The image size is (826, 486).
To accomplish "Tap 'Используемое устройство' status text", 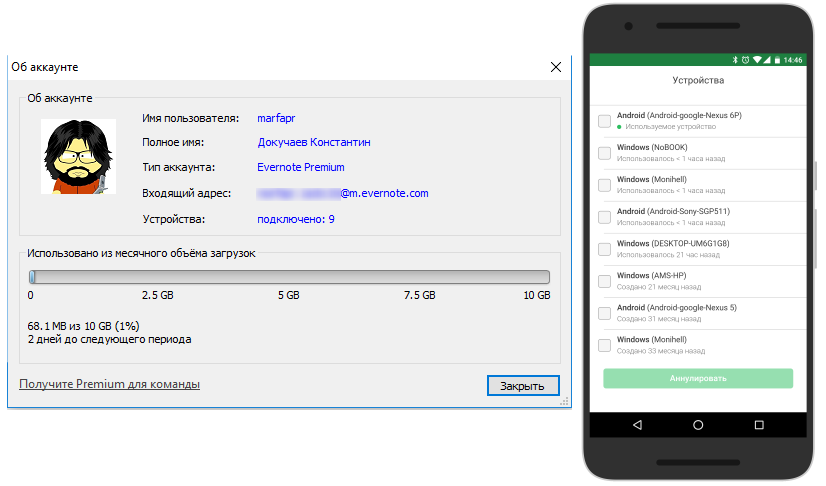I will click(671, 127).
